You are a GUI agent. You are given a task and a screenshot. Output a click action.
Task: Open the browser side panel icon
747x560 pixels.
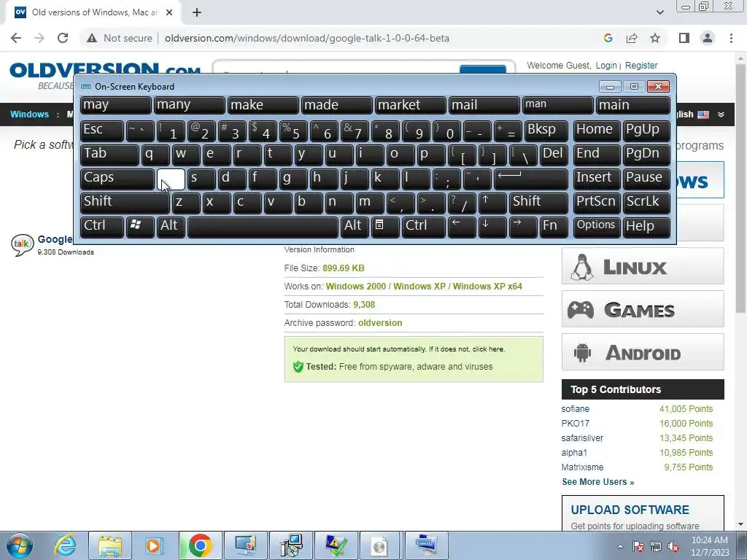tap(684, 38)
